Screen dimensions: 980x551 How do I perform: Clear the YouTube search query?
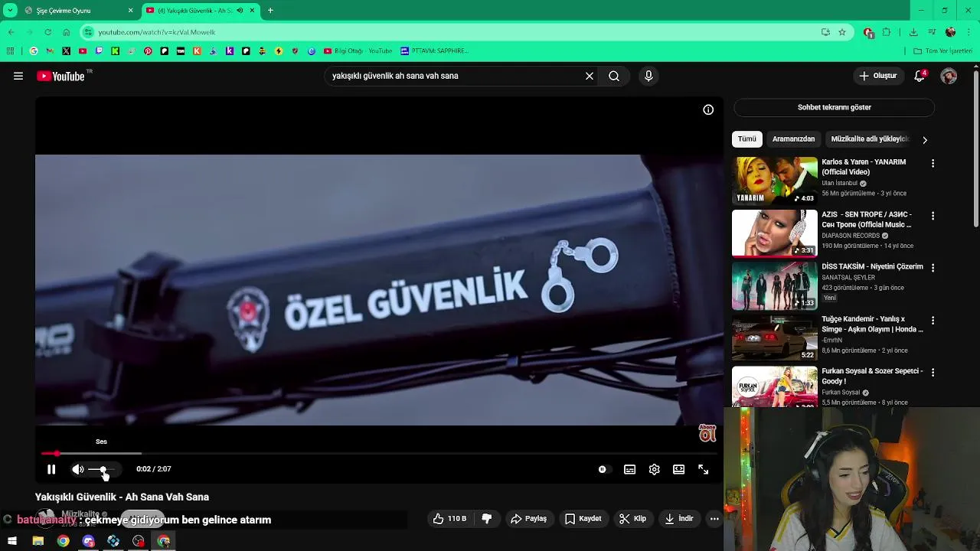pyautogui.click(x=590, y=76)
